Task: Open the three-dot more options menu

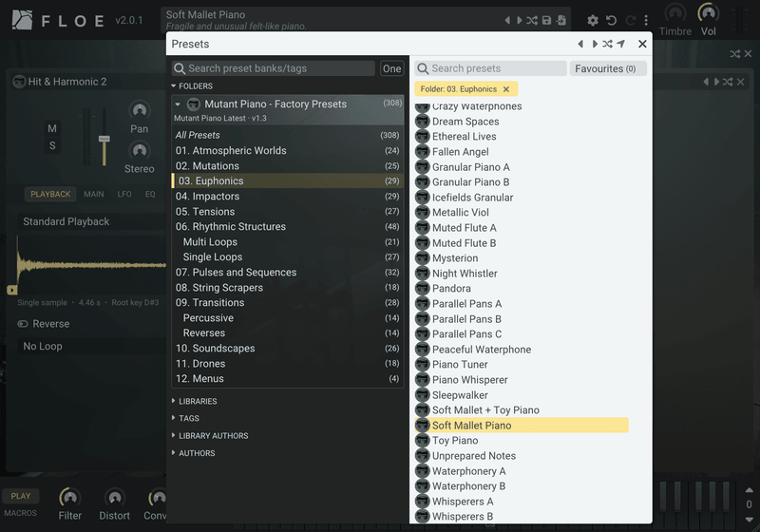Action: [x=646, y=20]
